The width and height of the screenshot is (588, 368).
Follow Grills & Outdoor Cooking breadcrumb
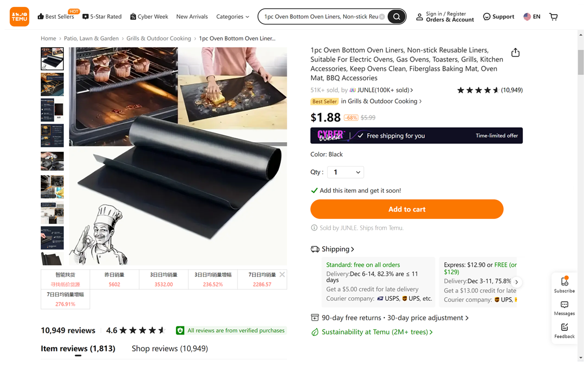[158, 39]
